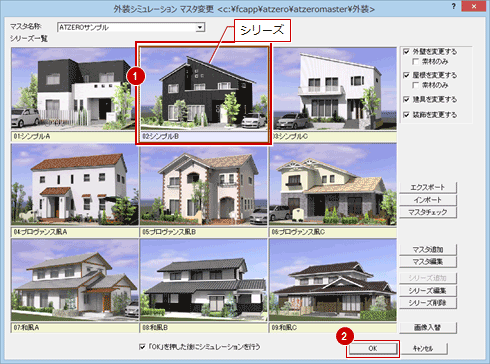Viewport: 490px width, 364px height.
Task: Click the シリーズ削除 button
Action: pos(428,303)
